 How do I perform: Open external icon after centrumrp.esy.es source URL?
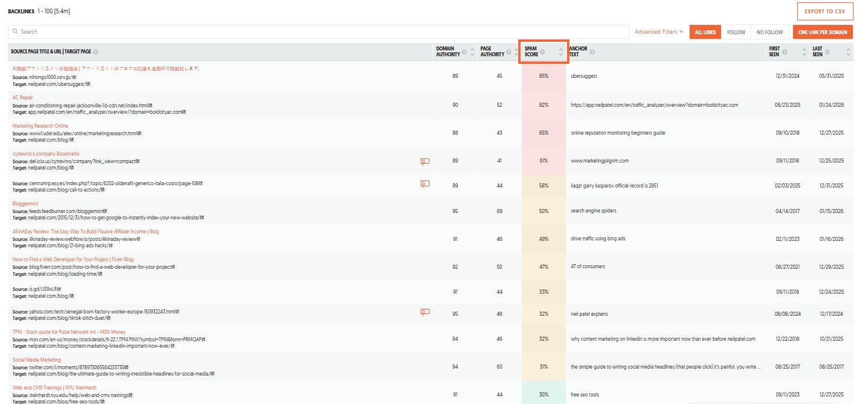point(202,183)
